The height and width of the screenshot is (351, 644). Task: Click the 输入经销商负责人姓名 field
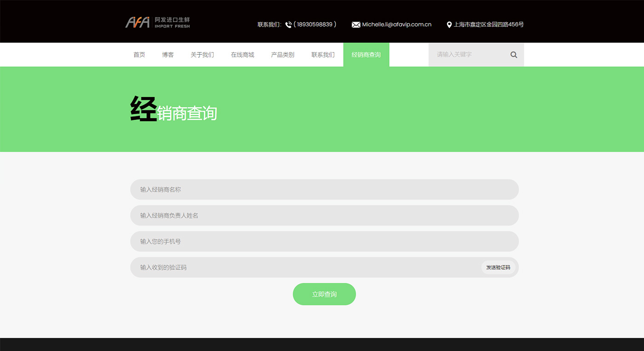point(324,216)
